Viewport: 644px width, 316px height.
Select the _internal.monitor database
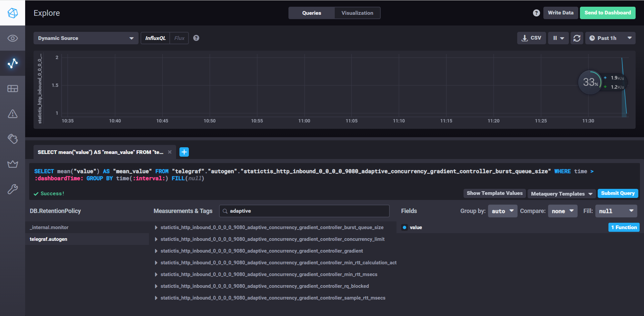pos(49,227)
